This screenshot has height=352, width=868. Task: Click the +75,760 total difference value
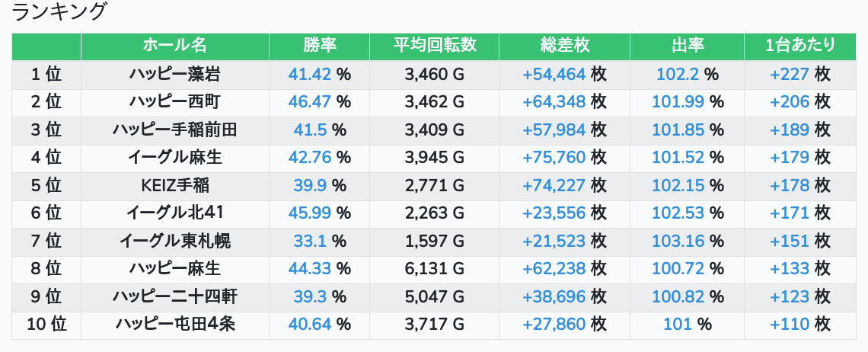554,158
